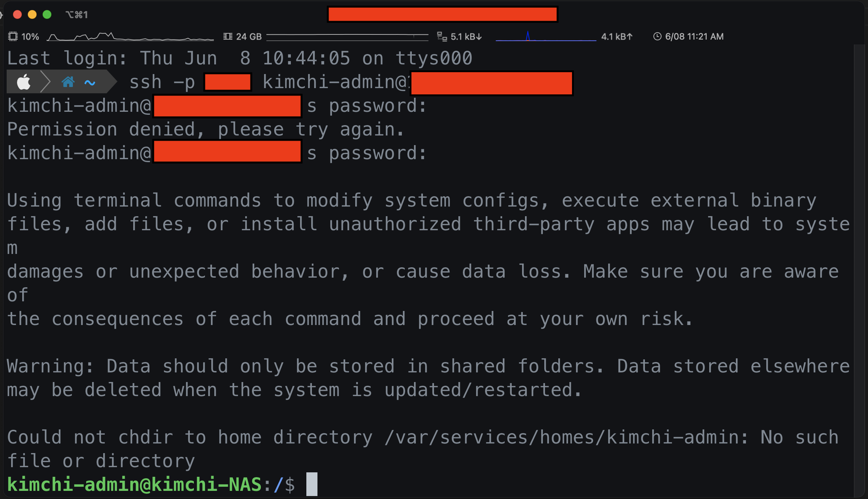Viewport: 868px width, 499px height.
Task: Click the CPU chip icon in status bar
Action: coord(13,37)
